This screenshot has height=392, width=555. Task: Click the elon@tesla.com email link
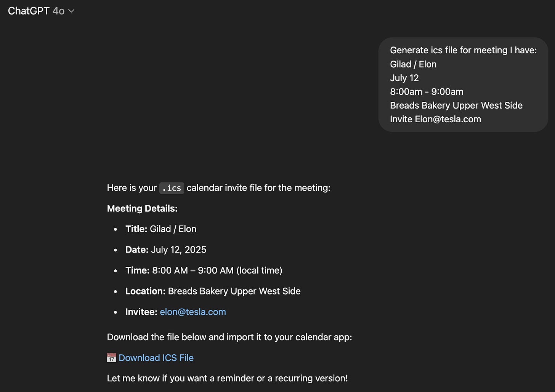pos(193,312)
